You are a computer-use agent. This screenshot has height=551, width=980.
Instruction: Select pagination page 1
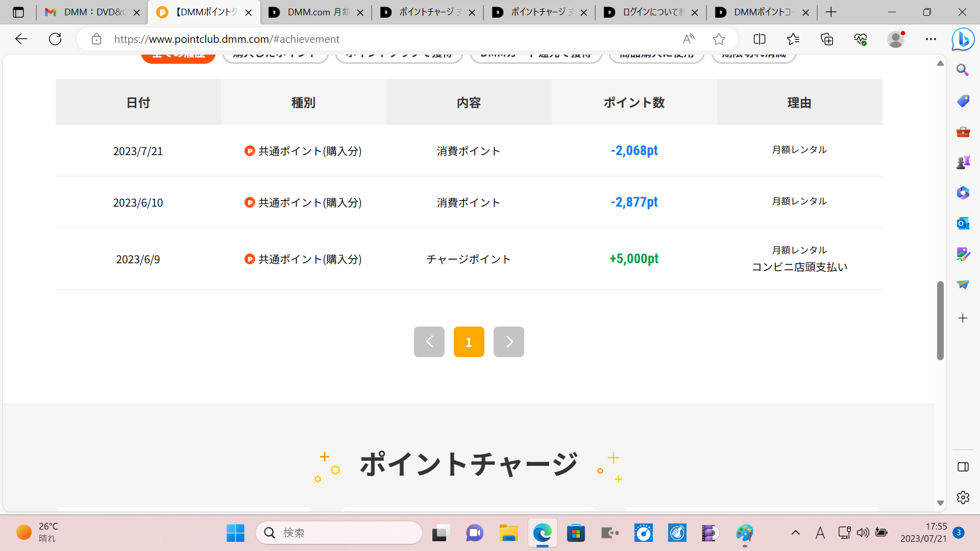click(x=469, y=341)
